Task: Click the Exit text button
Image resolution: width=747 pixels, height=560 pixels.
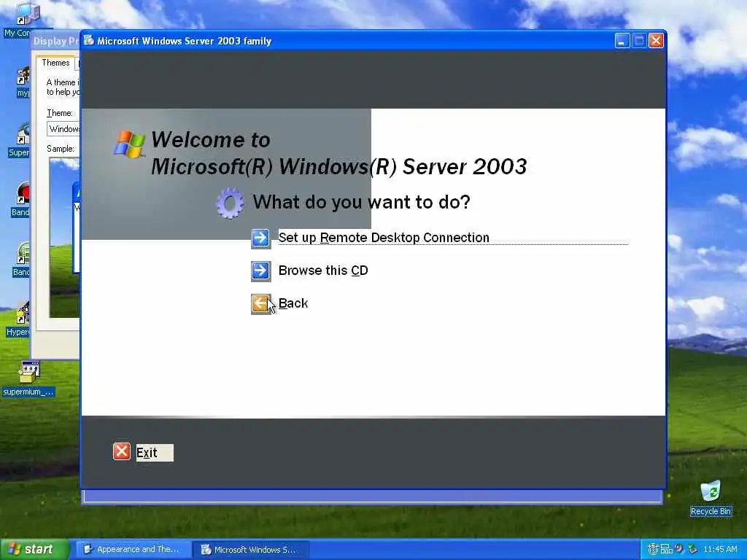Action: [x=155, y=452]
